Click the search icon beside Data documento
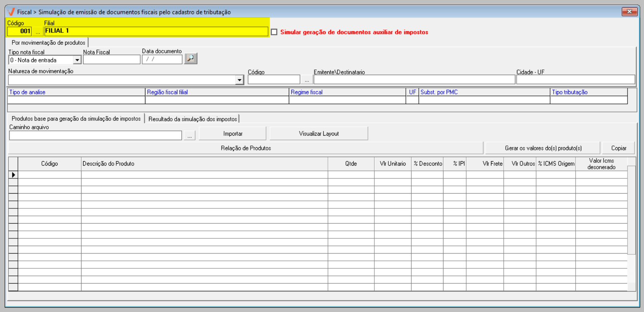This screenshot has height=312, width=644. (191, 59)
